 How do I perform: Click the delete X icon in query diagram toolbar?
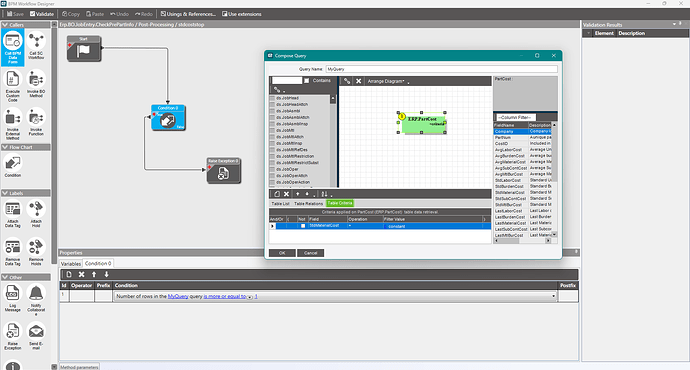359,81
